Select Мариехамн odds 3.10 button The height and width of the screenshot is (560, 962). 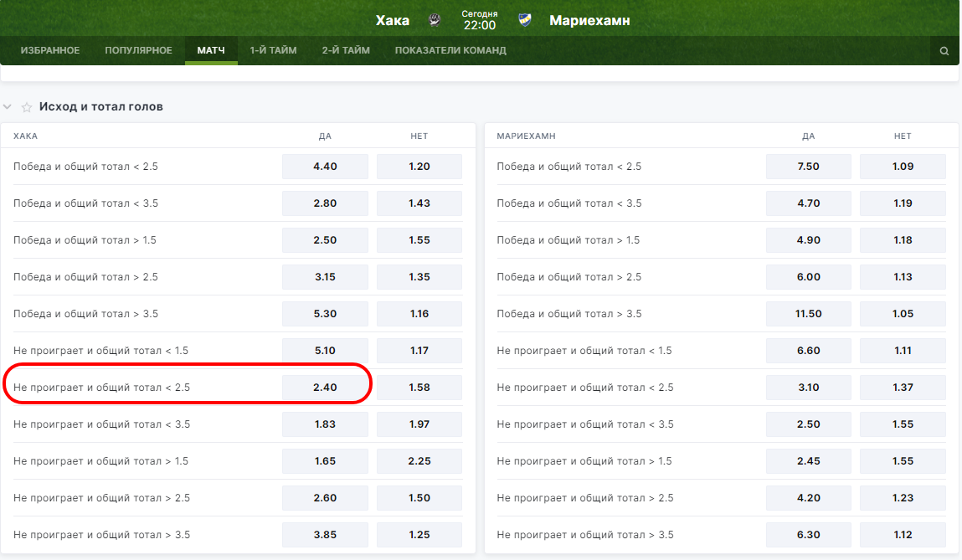[x=809, y=387]
